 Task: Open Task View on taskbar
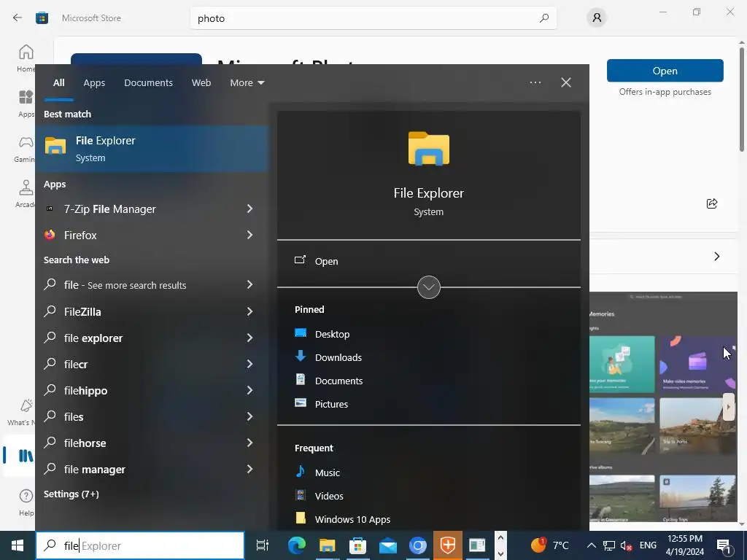pos(263,545)
